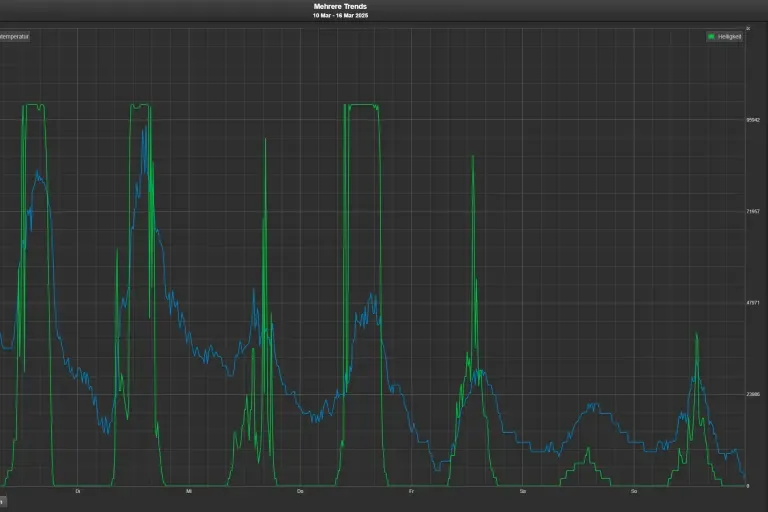Click the Mi label on x-axis
The image size is (768, 512).
click(189, 491)
